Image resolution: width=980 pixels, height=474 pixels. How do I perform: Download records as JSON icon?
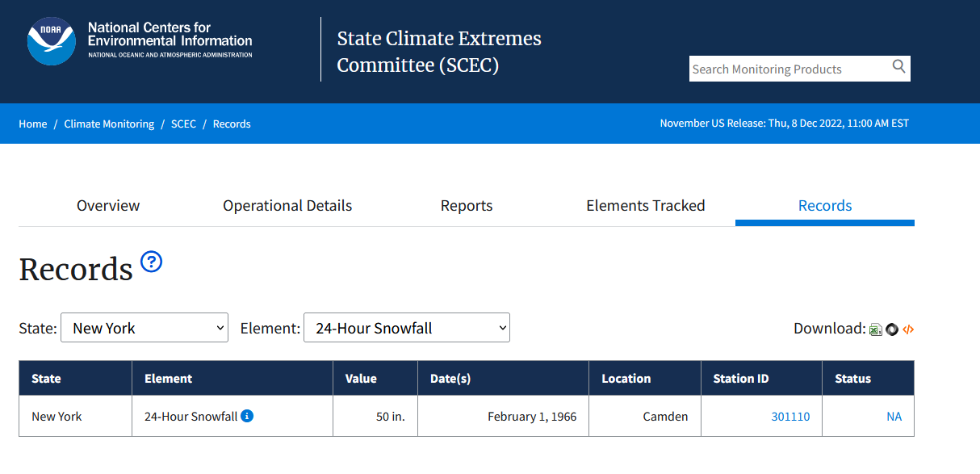tap(892, 329)
